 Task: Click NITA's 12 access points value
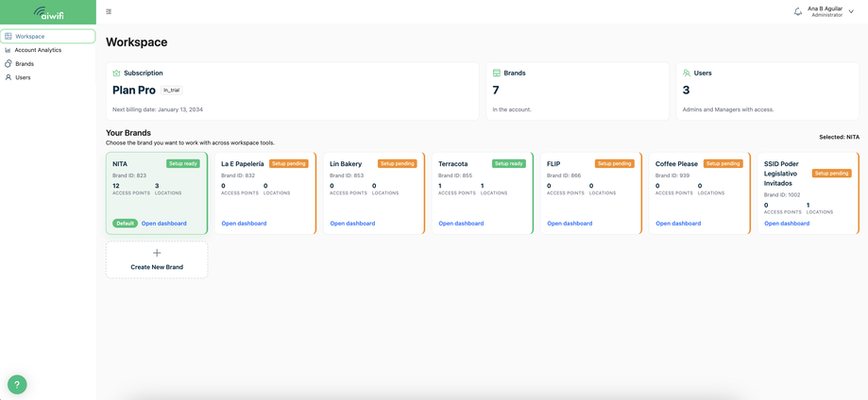click(x=115, y=186)
